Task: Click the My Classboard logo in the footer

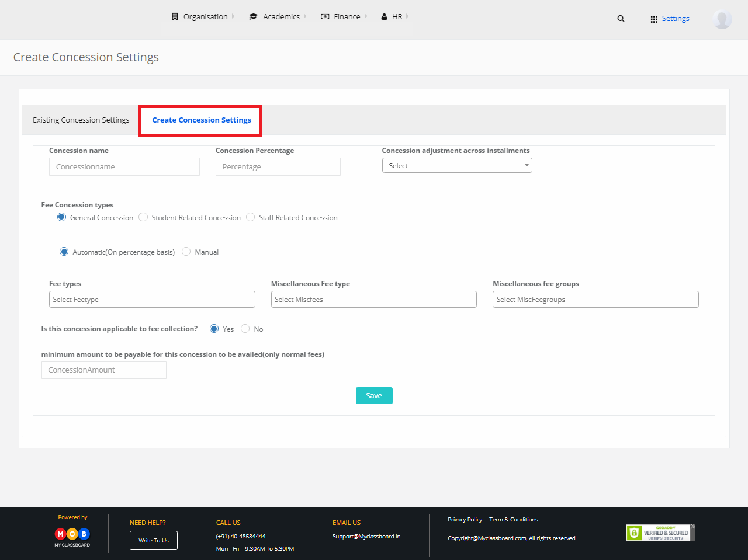Action: click(x=72, y=534)
